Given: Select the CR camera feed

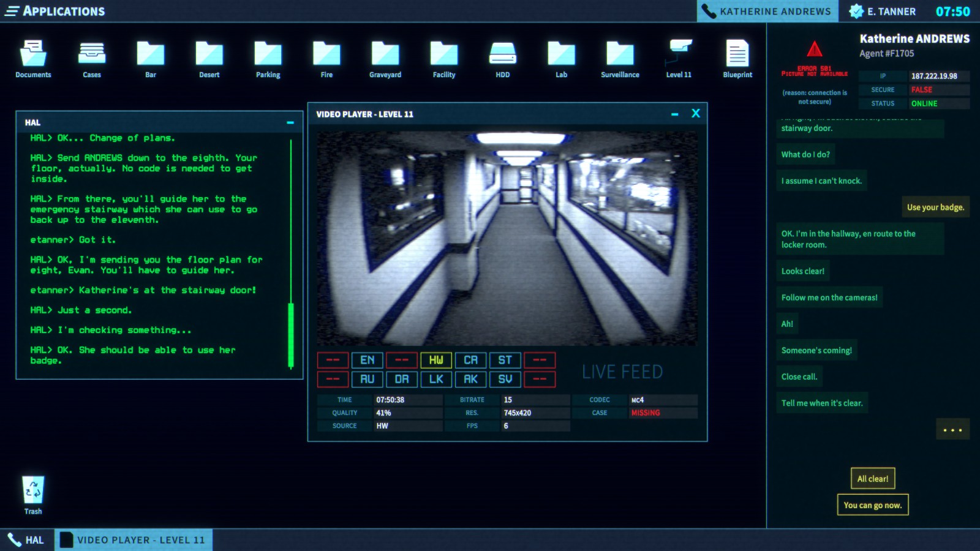Looking at the screenshot, I should (x=470, y=360).
